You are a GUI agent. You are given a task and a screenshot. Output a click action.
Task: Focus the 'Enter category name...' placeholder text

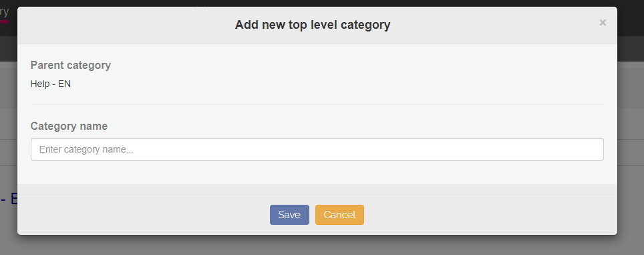[86, 149]
